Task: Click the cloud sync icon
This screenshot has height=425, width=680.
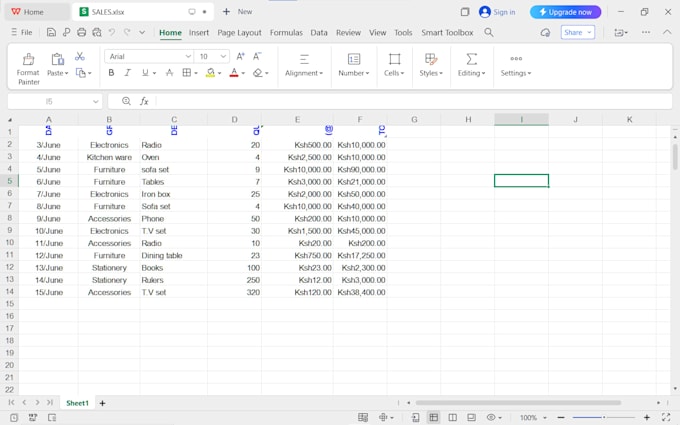Action: point(545,33)
